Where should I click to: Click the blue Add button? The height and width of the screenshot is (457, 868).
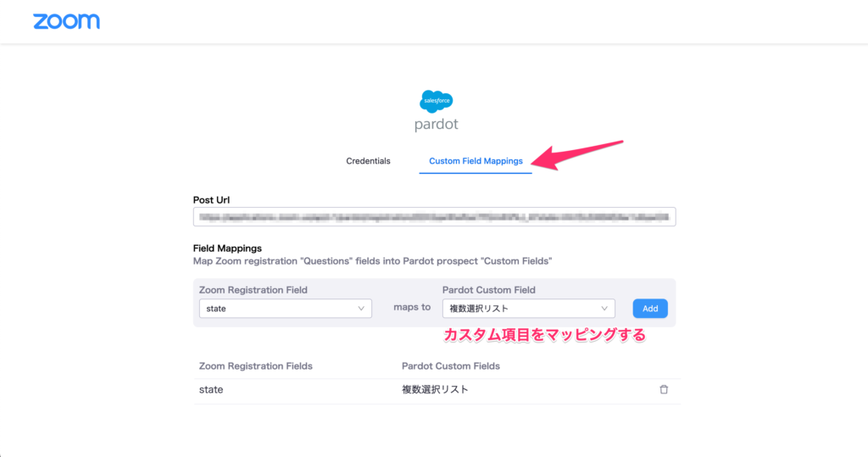tap(650, 309)
